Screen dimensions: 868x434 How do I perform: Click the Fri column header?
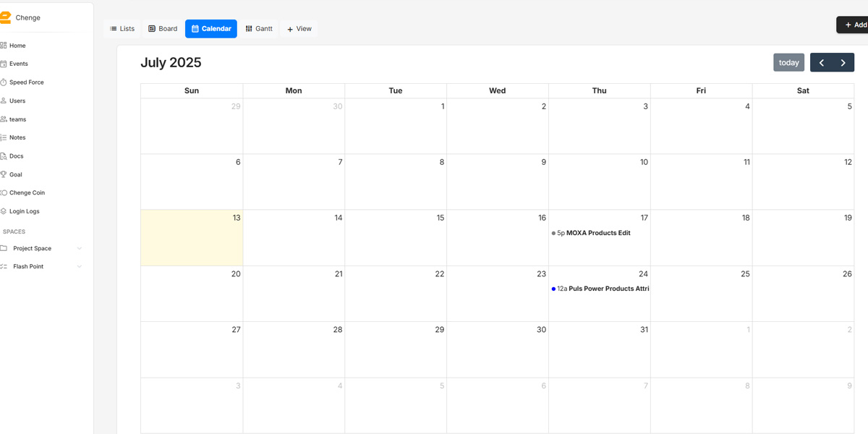point(701,90)
